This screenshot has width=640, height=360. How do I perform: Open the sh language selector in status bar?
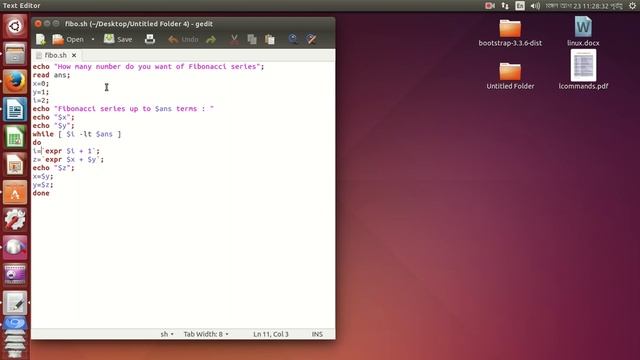(167, 334)
